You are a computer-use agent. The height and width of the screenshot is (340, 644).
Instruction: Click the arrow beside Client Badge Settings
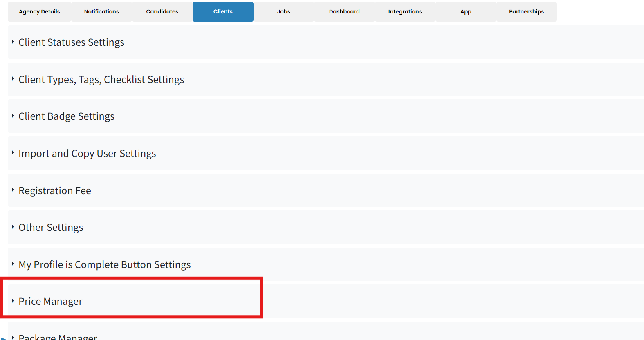pyautogui.click(x=13, y=116)
